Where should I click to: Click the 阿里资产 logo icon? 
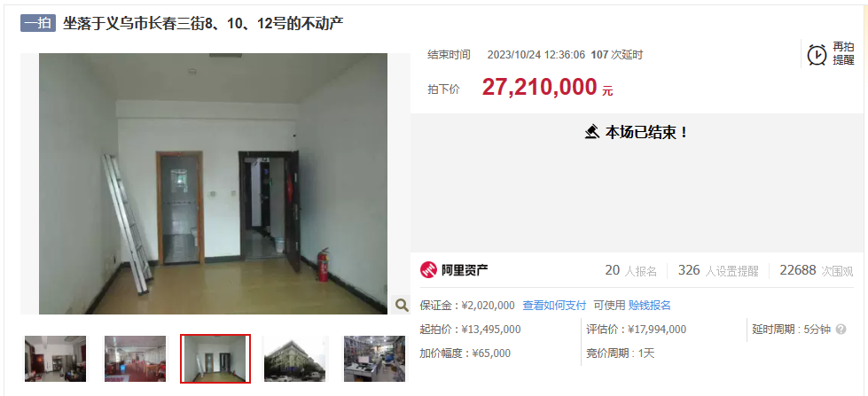pos(428,270)
